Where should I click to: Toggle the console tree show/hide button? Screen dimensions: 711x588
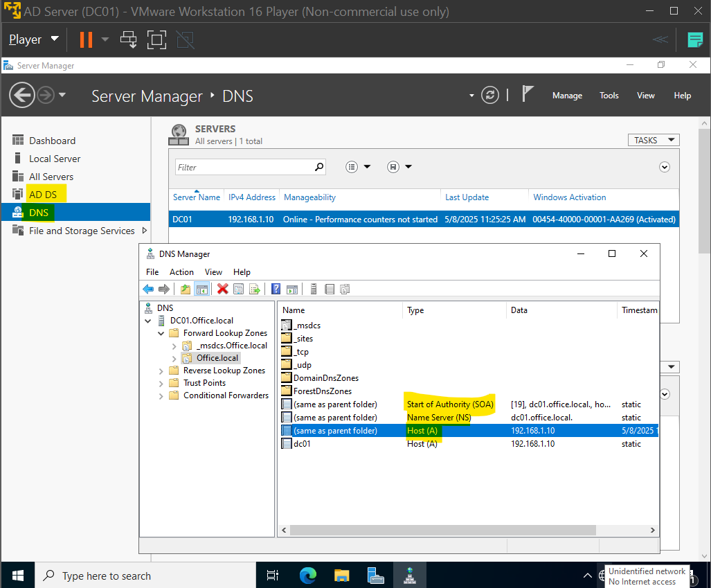pyautogui.click(x=201, y=289)
